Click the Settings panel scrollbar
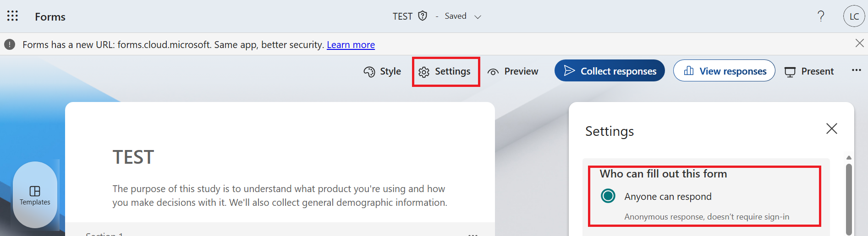The image size is (868, 236). (849, 199)
